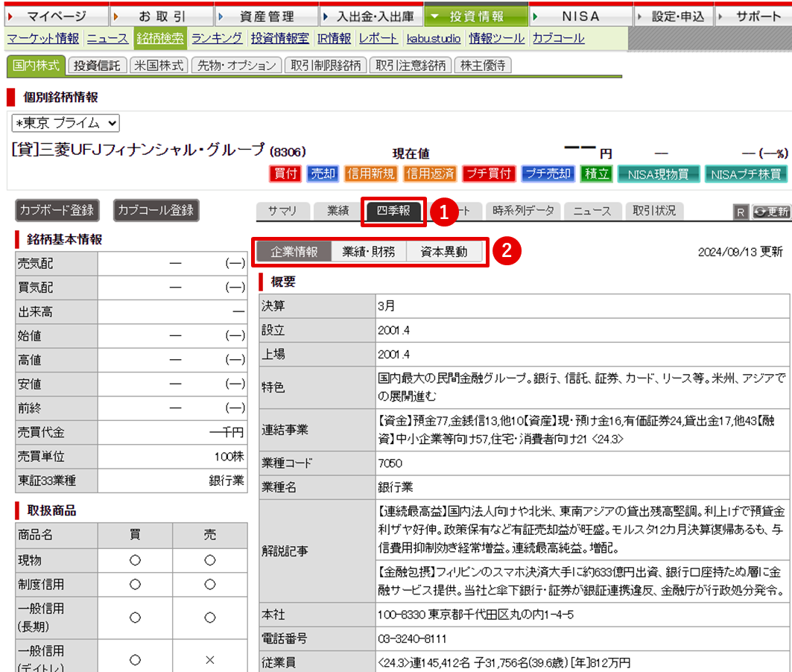Select the 業績・財務 sub-tab
792x672 pixels.
[369, 251]
